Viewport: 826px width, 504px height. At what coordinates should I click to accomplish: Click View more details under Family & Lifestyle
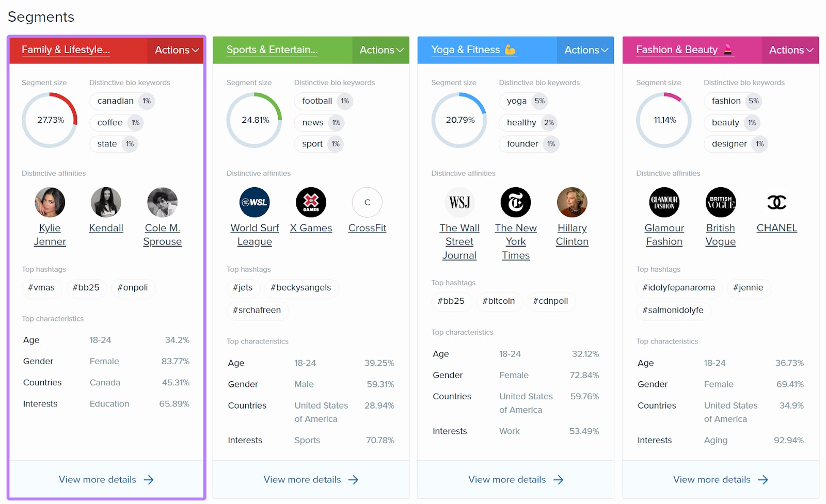106,479
